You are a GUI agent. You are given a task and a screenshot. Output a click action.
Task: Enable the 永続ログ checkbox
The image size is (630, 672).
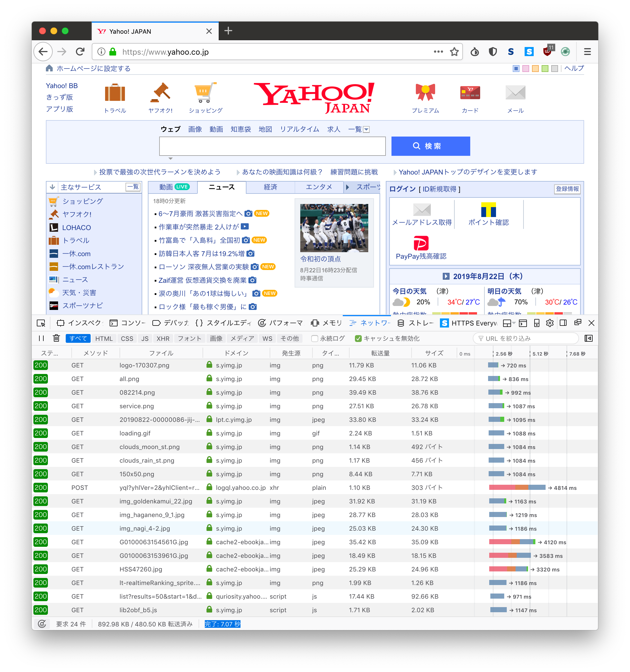[315, 338]
